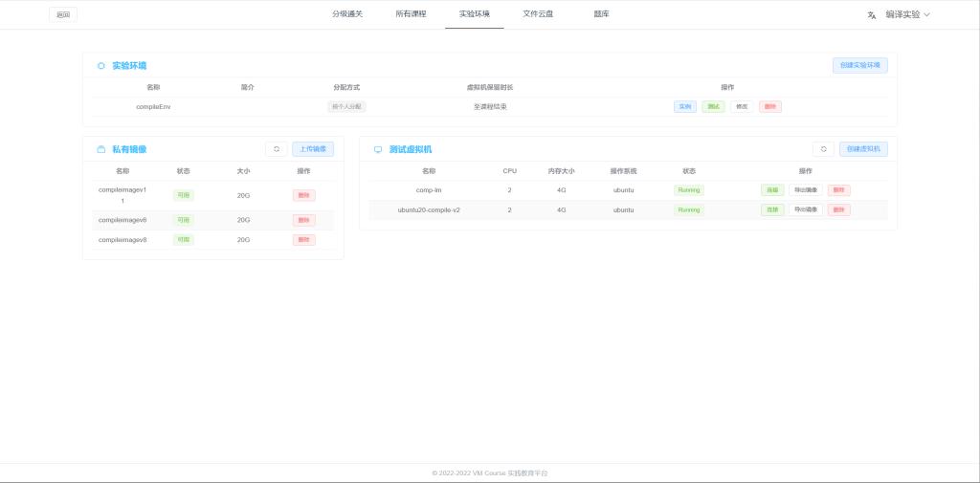The image size is (980, 483).
Task: Click the 上传镜像 upload button
Action: [313, 149]
